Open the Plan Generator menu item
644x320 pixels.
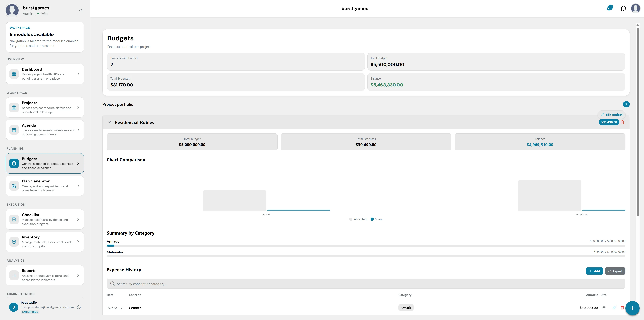[45, 186]
